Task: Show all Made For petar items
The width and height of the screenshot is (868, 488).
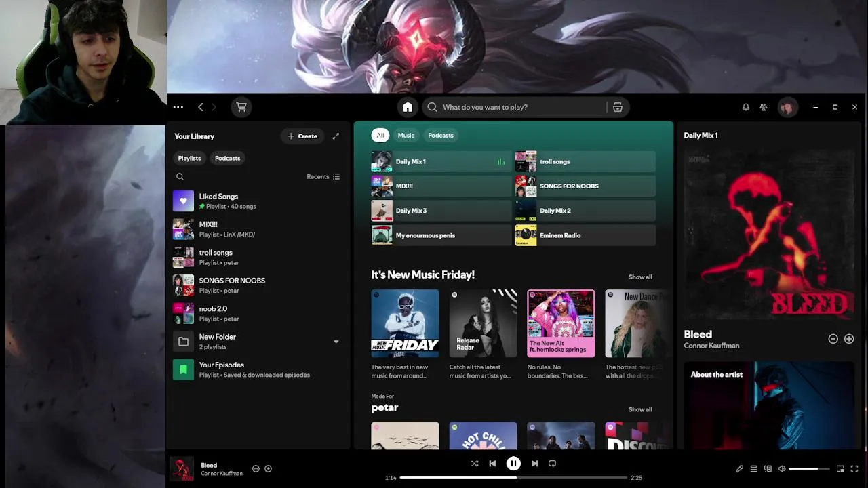Action: point(640,409)
